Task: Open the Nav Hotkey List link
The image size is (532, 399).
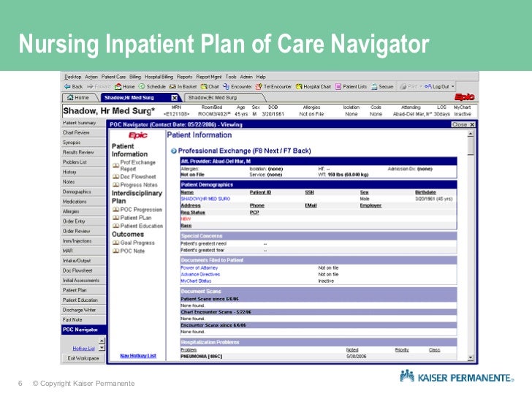Action: (138, 356)
